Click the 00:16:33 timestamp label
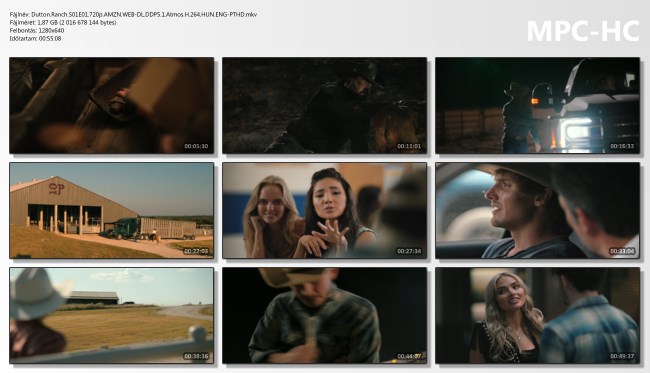 pos(622,146)
